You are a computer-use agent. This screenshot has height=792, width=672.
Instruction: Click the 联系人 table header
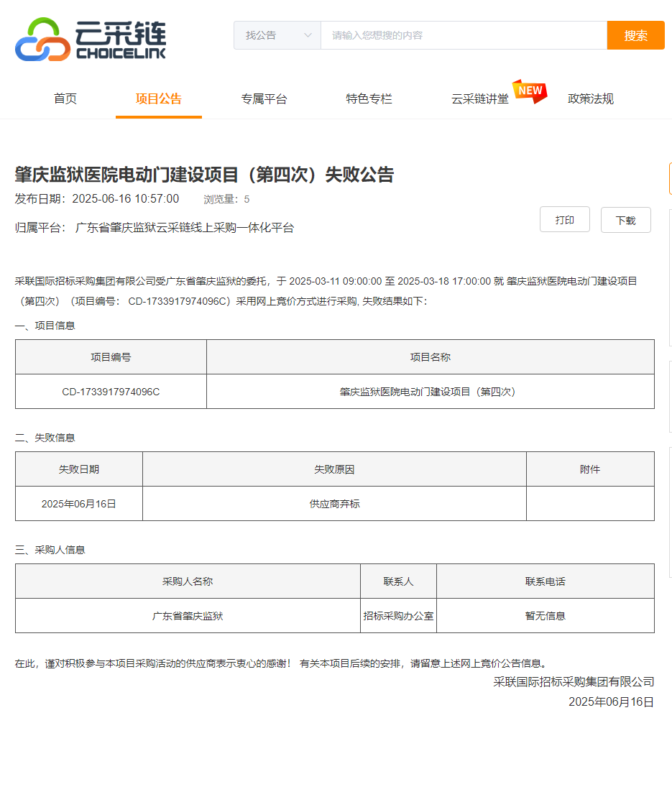[x=399, y=581]
